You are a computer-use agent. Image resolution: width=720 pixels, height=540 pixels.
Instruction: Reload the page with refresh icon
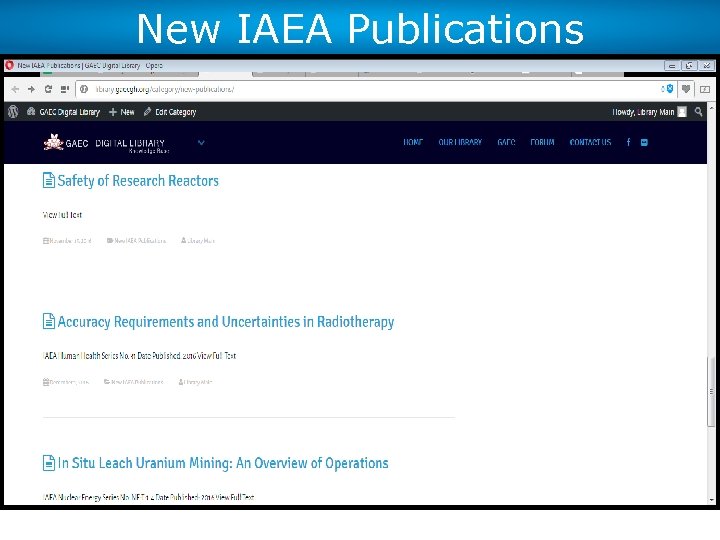(48, 89)
